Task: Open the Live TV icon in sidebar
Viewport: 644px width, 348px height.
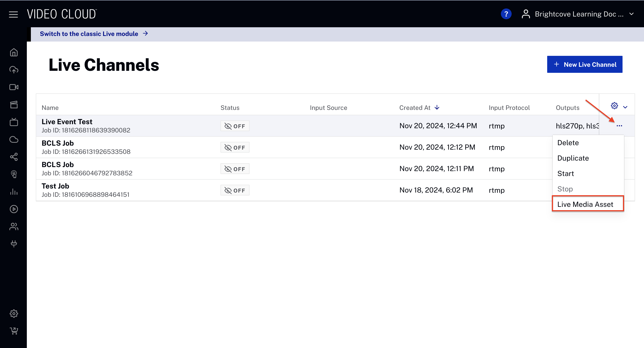Action: (14, 122)
